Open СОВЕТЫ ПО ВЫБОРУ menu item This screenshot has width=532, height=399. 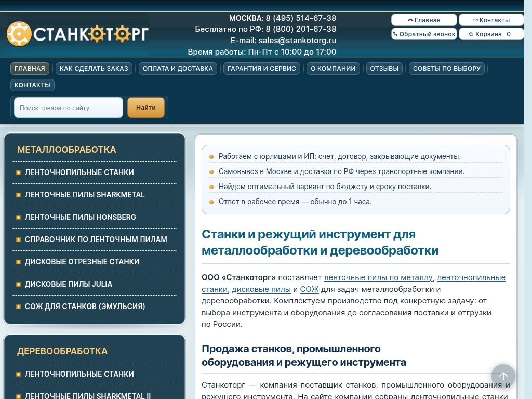click(446, 69)
